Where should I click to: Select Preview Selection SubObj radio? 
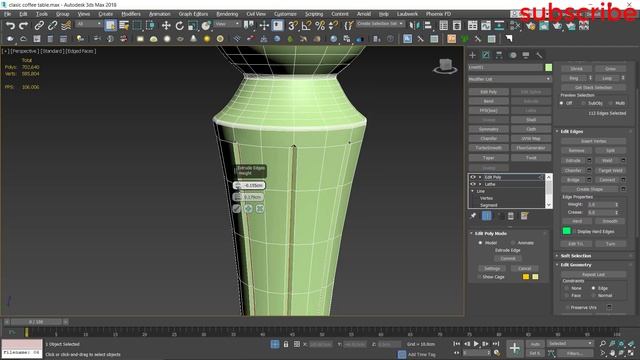pos(583,103)
